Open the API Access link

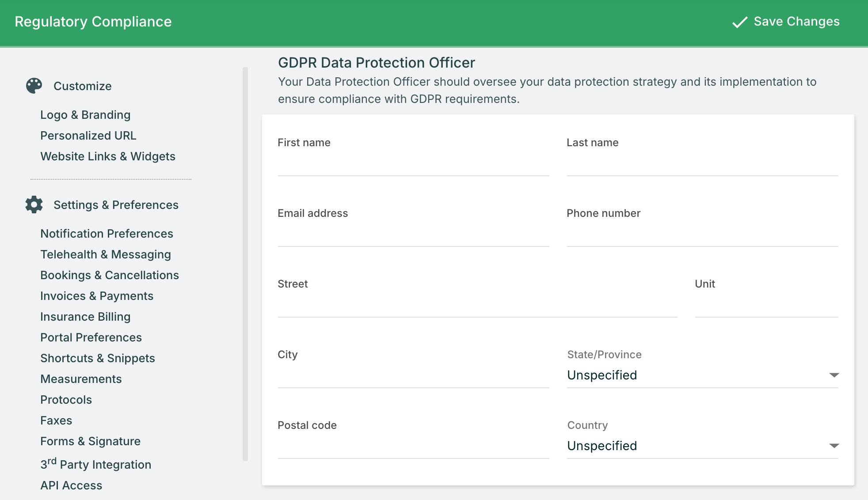(71, 485)
